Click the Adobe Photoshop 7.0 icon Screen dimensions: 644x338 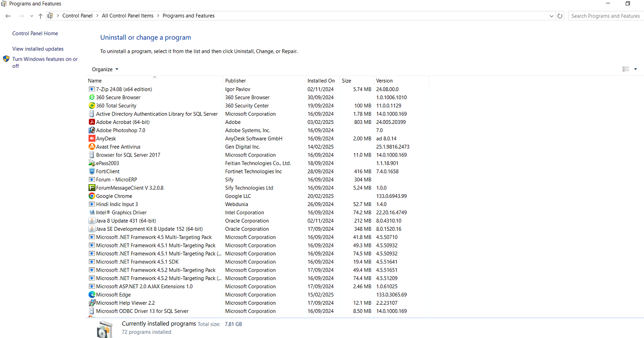click(x=92, y=130)
